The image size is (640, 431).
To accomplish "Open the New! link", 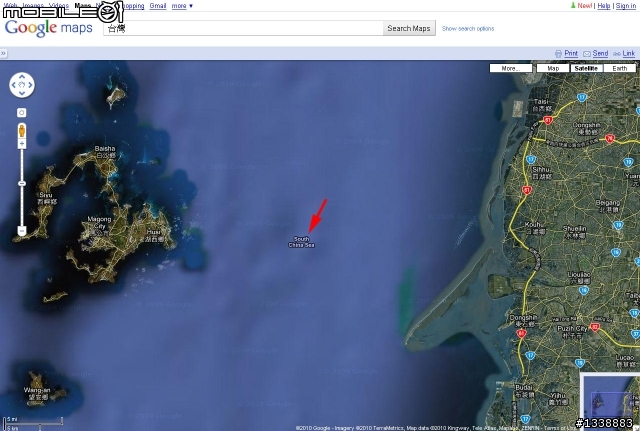I will (584, 6).
